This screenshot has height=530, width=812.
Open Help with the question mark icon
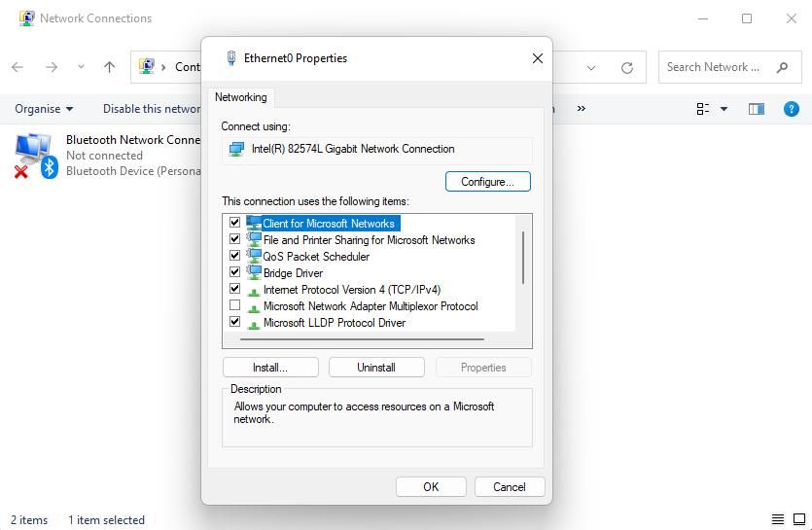pos(791,109)
